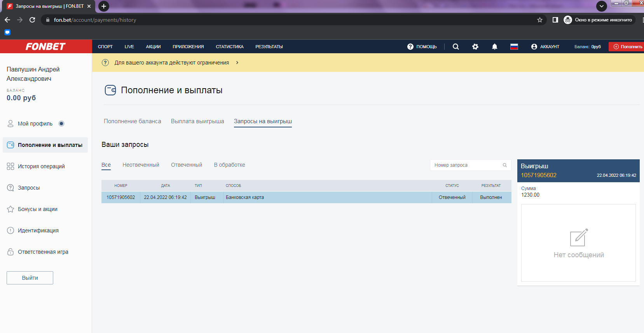Switch to Выплата выигрыша tab
The width and height of the screenshot is (644, 333).
pyautogui.click(x=197, y=121)
